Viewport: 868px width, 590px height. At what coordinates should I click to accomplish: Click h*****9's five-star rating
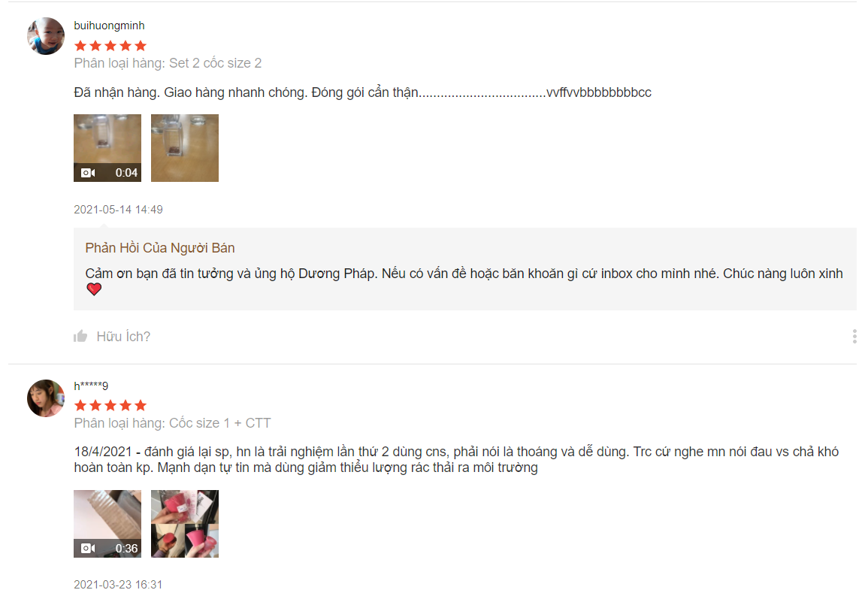pos(110,405)
